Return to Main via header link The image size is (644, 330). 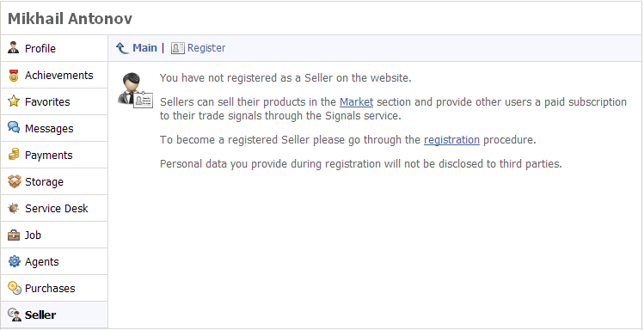pos(144,48)
